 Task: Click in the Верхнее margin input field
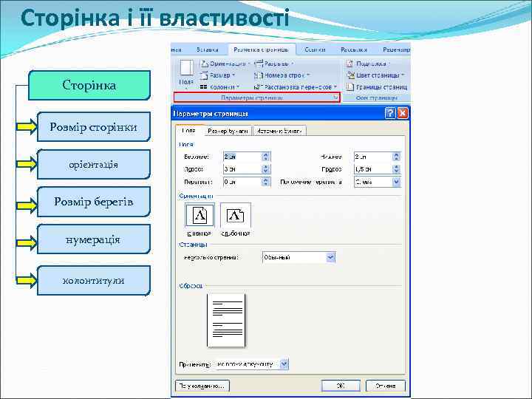tap(242, 157)
